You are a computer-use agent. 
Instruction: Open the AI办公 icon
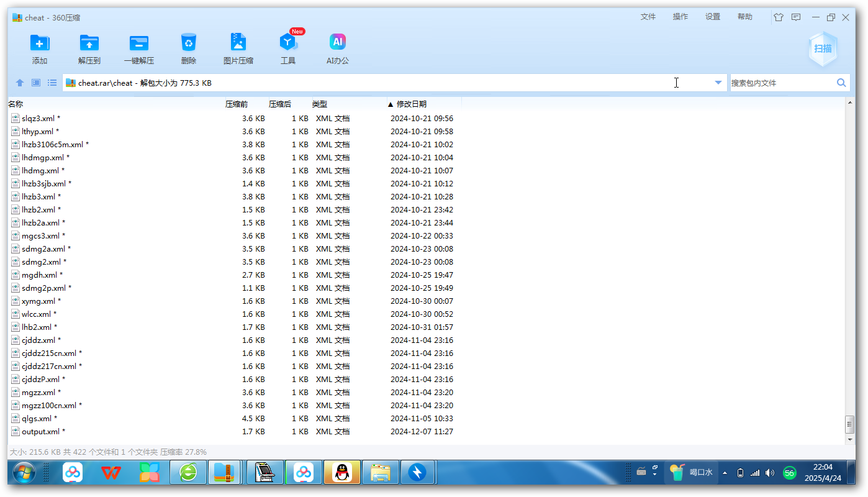[x=338, y=42]
